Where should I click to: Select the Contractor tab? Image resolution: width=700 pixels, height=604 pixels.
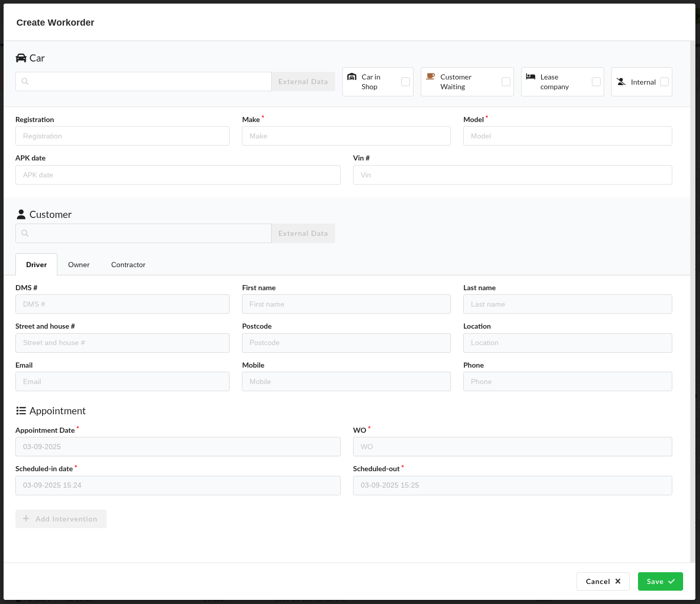pos(128,265)
